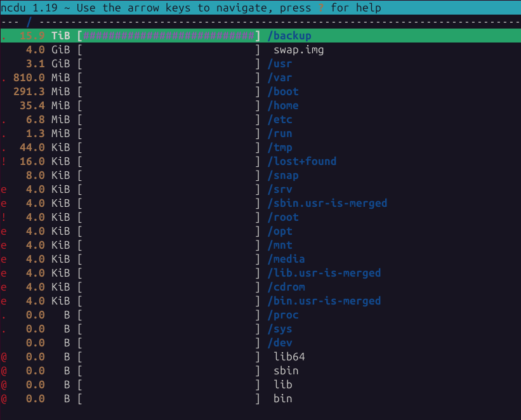
Task: Click the 'e' empty flag beside /opt
Action: click(x=4, y=232)
